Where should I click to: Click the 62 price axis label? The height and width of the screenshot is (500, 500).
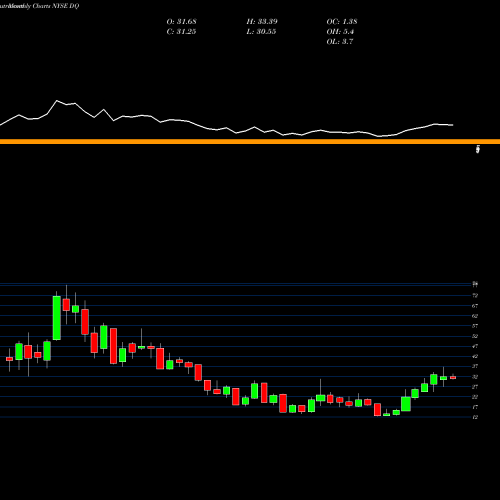(475, 316)
